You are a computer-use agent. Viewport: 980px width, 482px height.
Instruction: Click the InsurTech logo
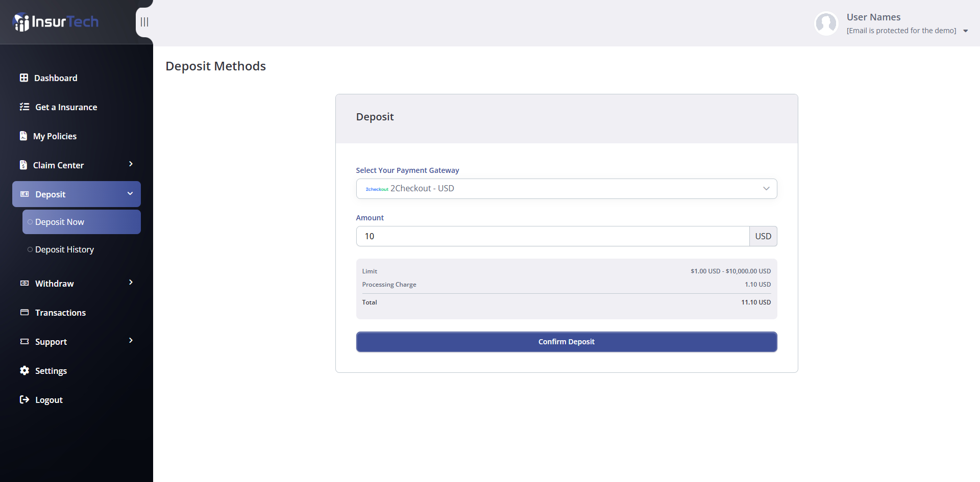55,22
